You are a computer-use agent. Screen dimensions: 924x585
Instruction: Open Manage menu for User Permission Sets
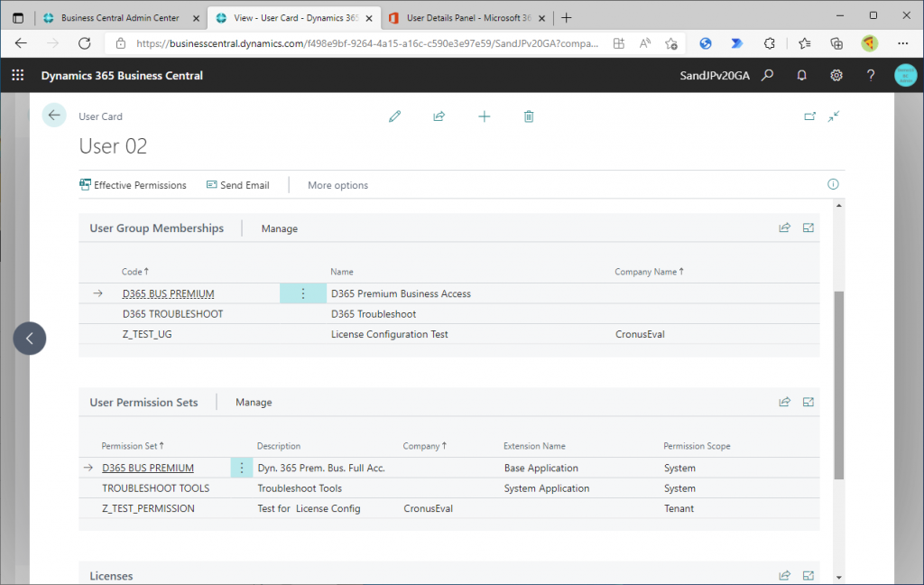254,403
